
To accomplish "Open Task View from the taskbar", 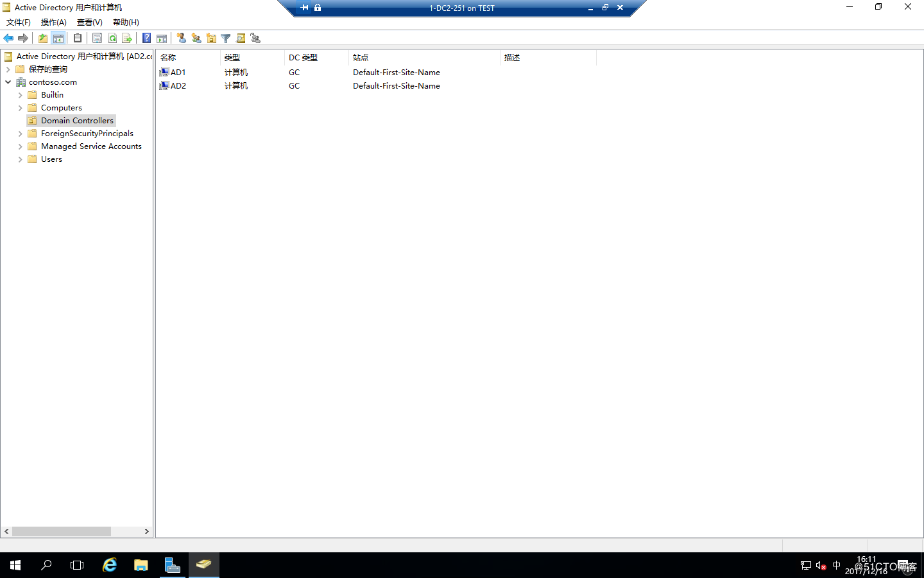I will click(x=77, y=565).
